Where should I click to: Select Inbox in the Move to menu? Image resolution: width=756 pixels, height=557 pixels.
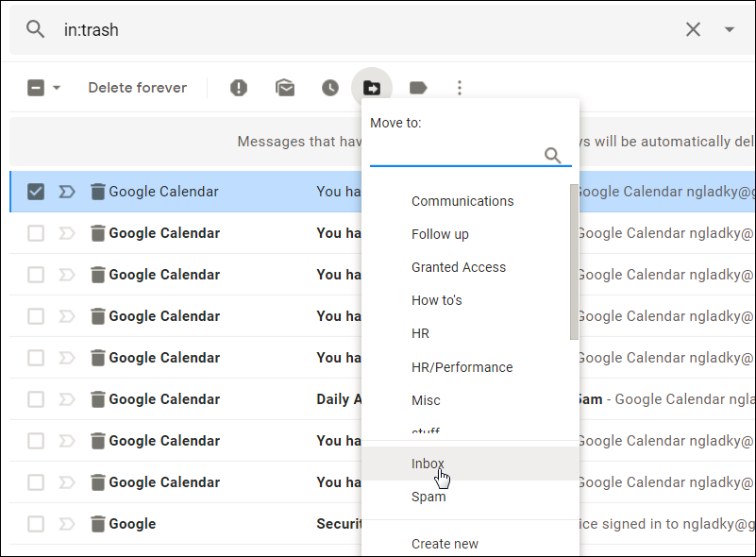(x=427, y=463)
